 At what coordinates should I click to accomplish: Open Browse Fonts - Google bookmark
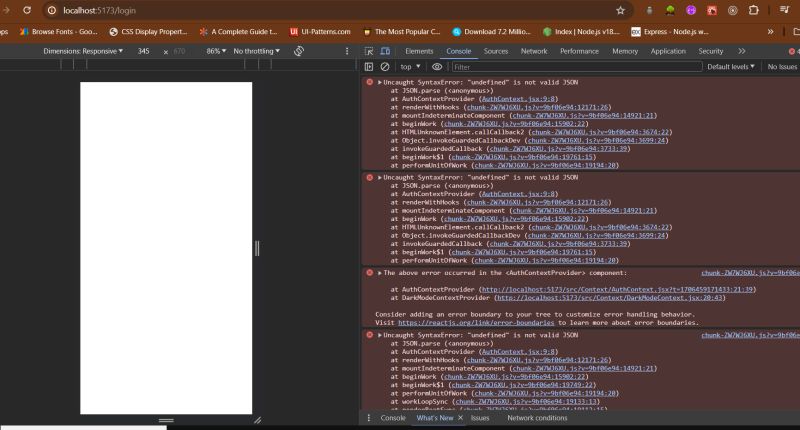coord(59,32)
